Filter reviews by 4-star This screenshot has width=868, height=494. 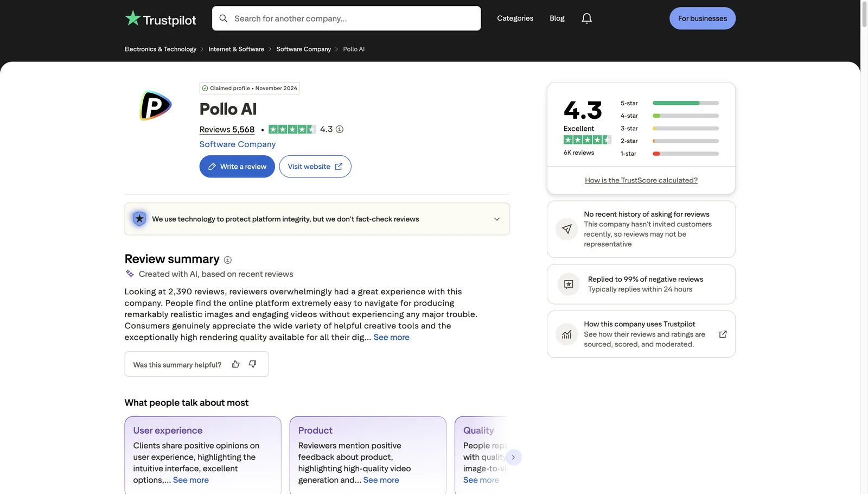click(669, 116)
